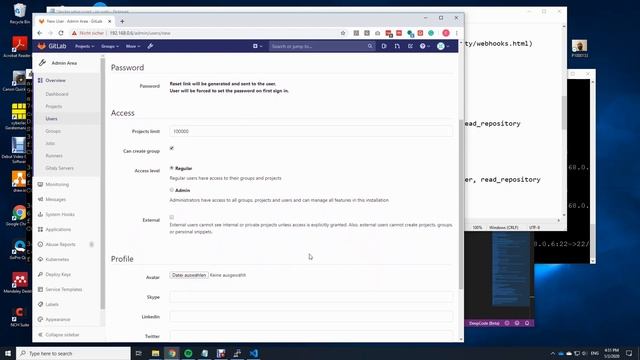Toggle the Can create group checkbox
Screen dimensions: 640x360
point(172,148)
